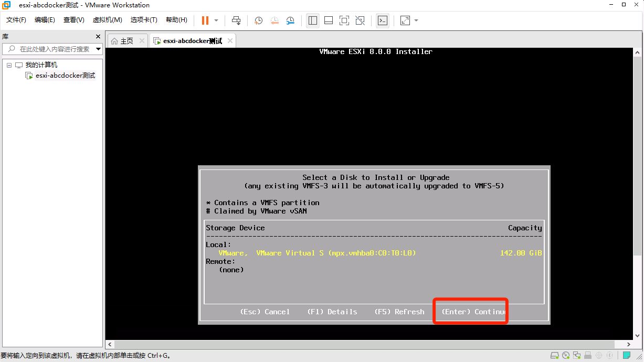Toggle the thumbnail bar view
Screen dimensions: 644x362
(329, 20)
